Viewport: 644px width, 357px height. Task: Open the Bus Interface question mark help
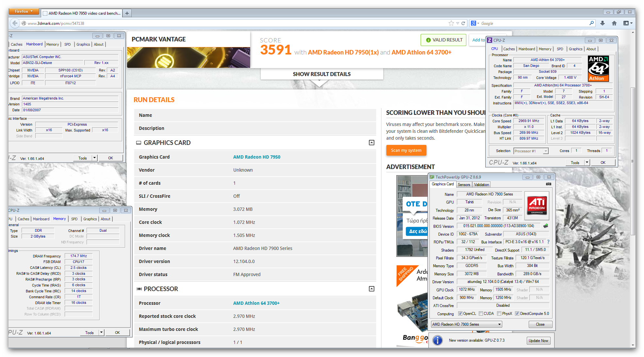coord(548,242)
